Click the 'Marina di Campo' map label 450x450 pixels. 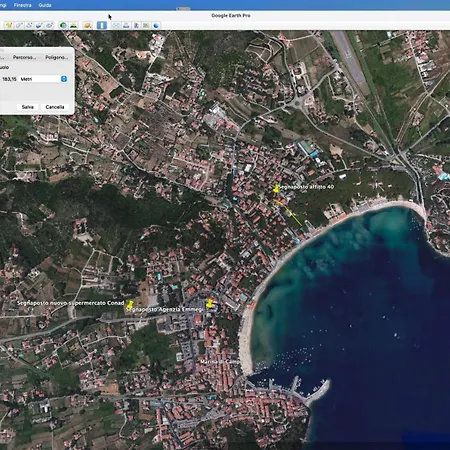pos(220,361)
